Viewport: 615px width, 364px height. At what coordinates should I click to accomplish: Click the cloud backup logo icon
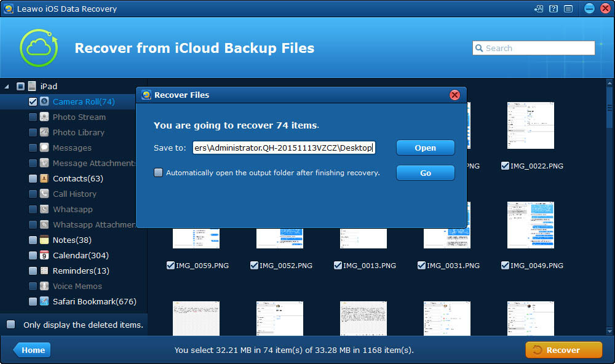tap(38, 48)
